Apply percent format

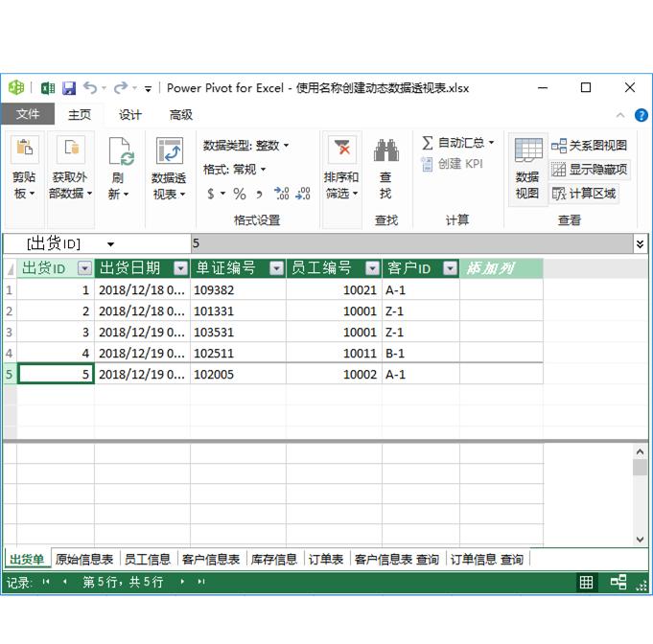[240, 194]
